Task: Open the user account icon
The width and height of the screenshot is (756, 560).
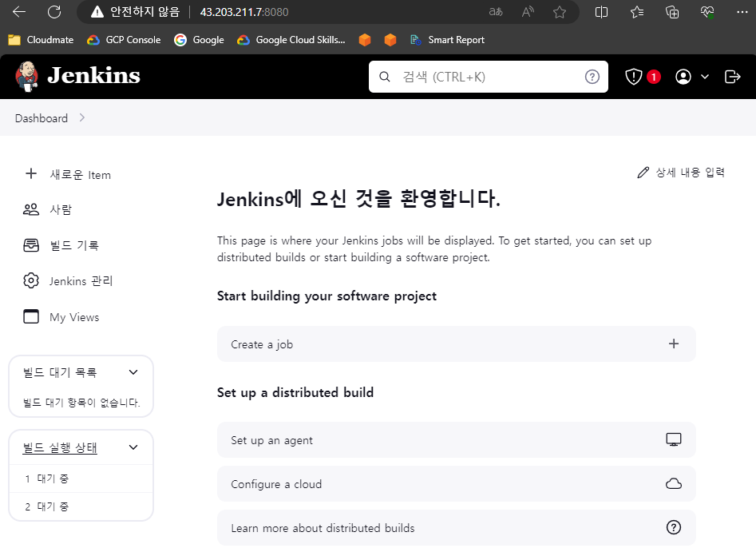Action: click(683, 77)
